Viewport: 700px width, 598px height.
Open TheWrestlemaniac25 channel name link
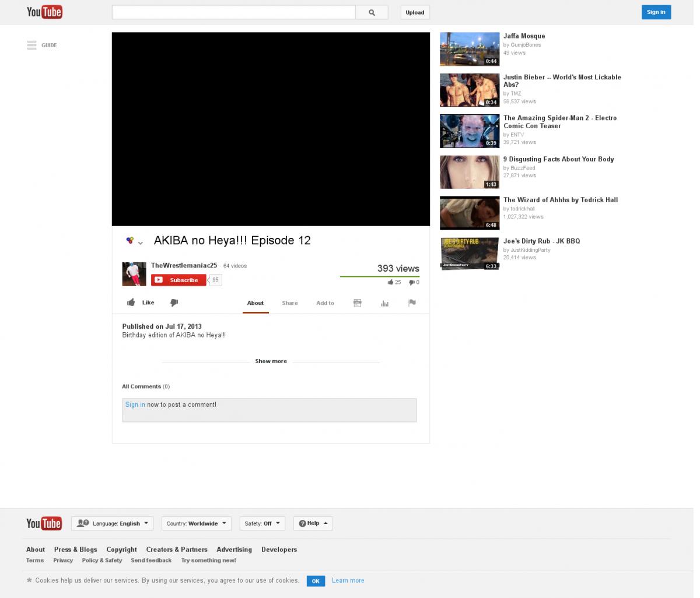tap(184, 266)
